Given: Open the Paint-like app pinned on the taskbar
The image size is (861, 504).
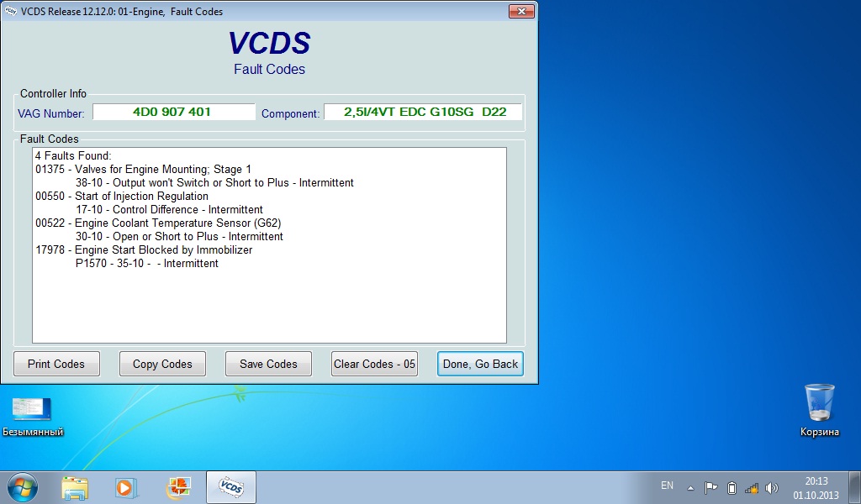Looking at the screenshot, I should pos(178,487).
